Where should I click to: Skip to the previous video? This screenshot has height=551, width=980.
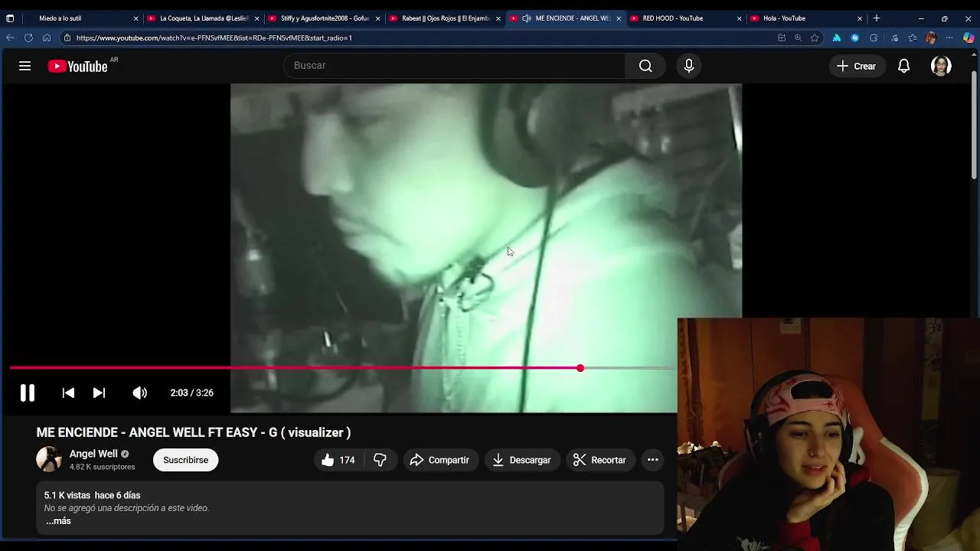pyautogui.click(x=68, y=393)
